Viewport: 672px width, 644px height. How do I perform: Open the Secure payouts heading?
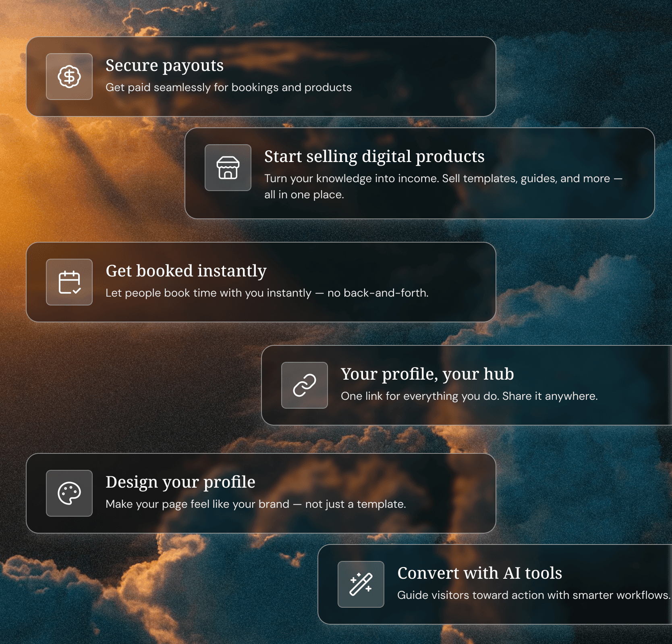164,65
